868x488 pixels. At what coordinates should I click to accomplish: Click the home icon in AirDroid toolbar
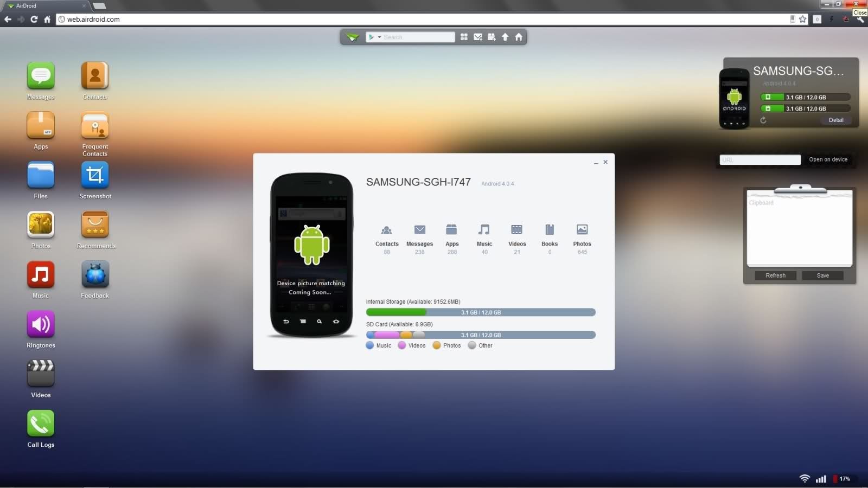point(519,37)
